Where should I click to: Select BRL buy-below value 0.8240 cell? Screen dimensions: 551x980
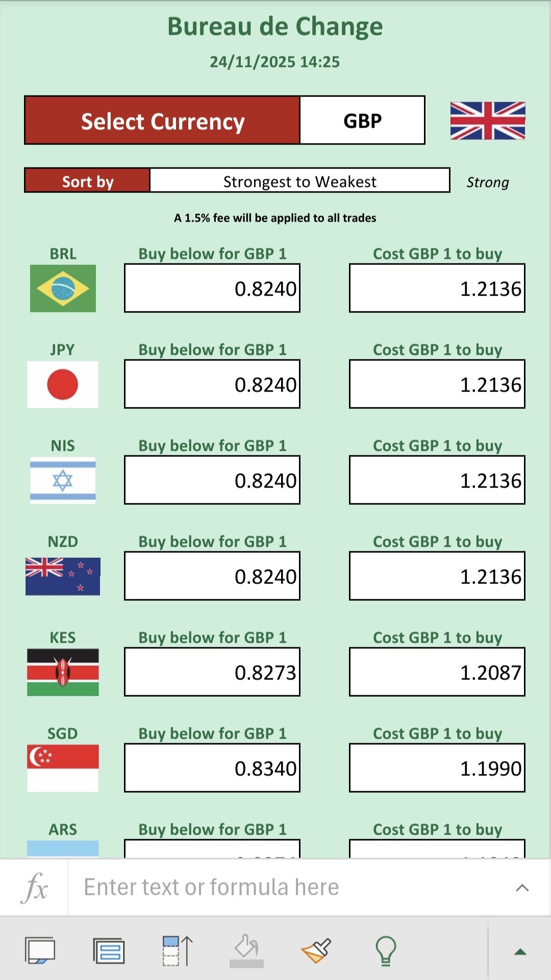click(212, 288)
